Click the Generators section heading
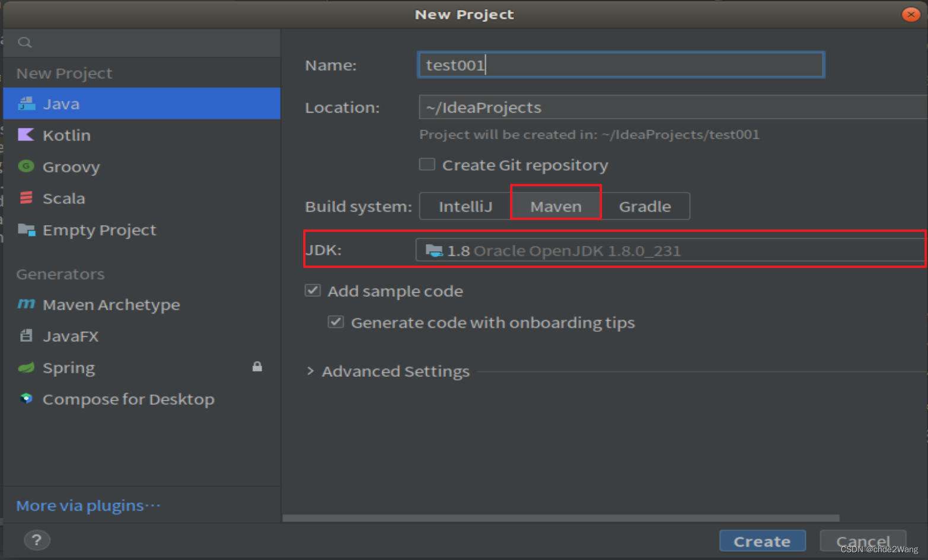 click(x=60, y=274)
